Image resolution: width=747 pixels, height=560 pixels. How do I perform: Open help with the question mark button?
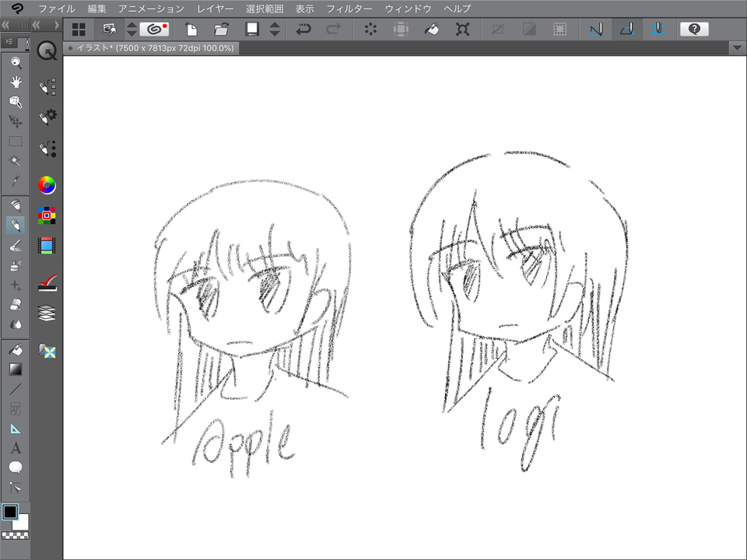694,30
